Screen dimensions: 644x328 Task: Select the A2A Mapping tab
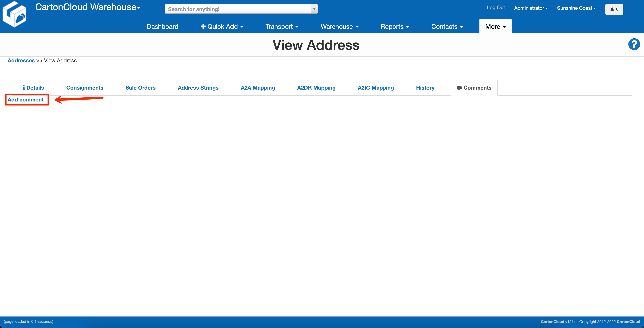tap(258, 88)
